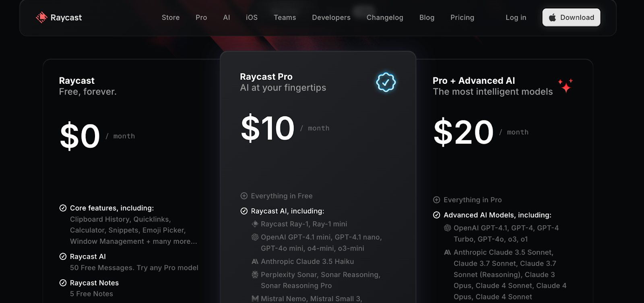The image size is (644, 303).
Task: Click "Raycast Notes" feature heading
Action: pyautogui.click(x=94, y=283)
